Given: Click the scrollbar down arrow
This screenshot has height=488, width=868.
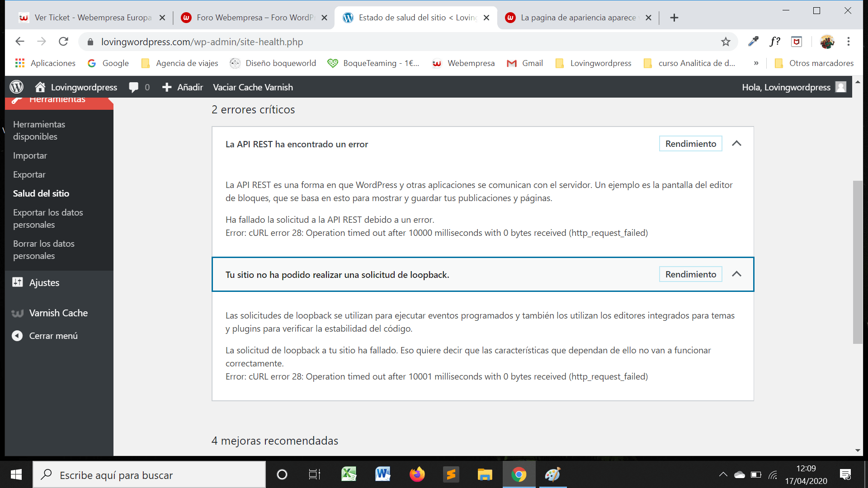Looking at the screenshot, I should [x=858, y=450].
